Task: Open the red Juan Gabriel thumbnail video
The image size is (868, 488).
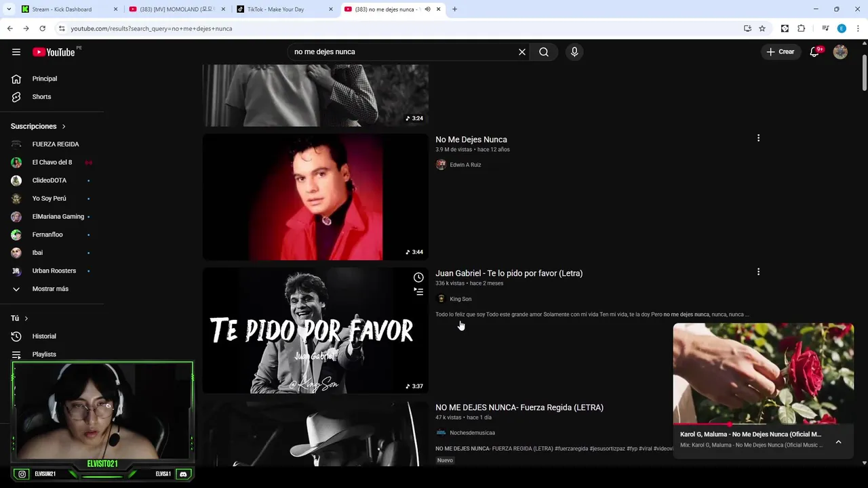Action: click(x=315, y=197)
